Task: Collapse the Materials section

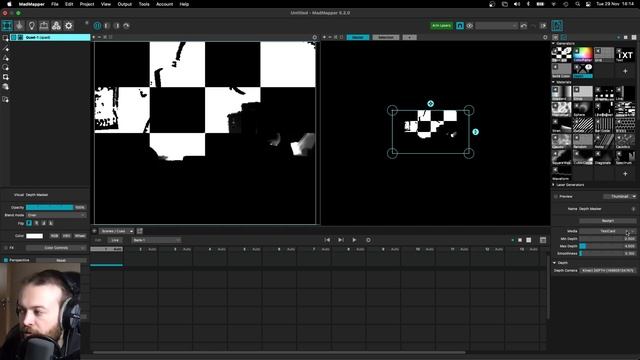Action: (x=554, y=82)
